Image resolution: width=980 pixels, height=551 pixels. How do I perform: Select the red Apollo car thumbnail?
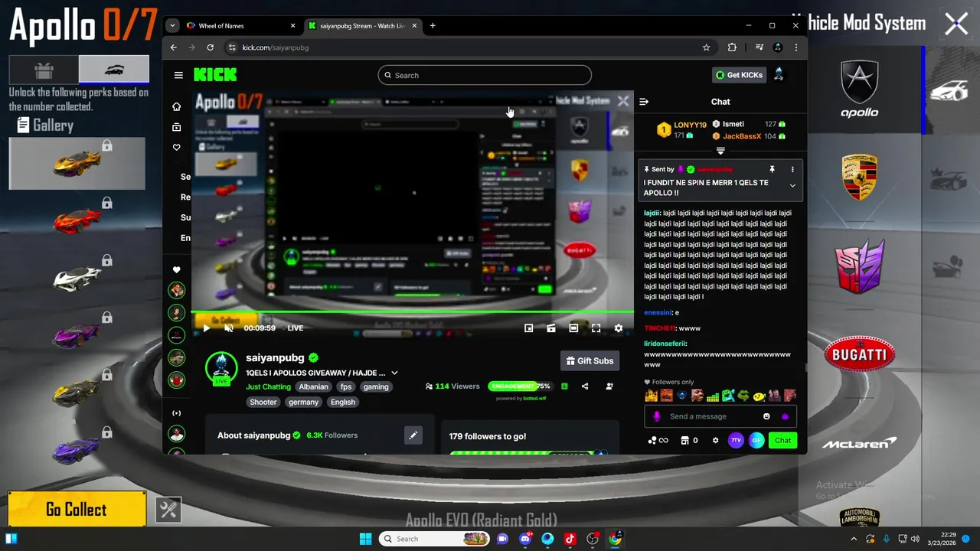coord(77,220)
